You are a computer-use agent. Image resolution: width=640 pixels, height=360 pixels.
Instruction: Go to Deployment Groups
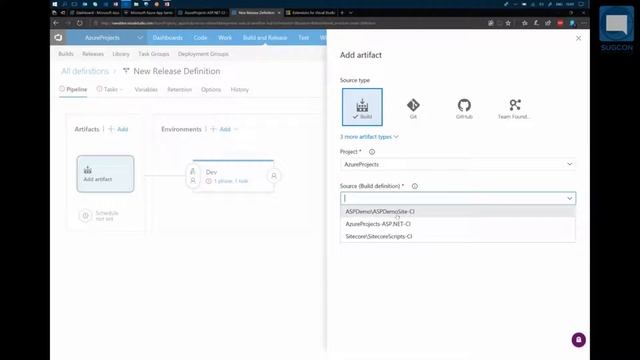pos(203,54)
